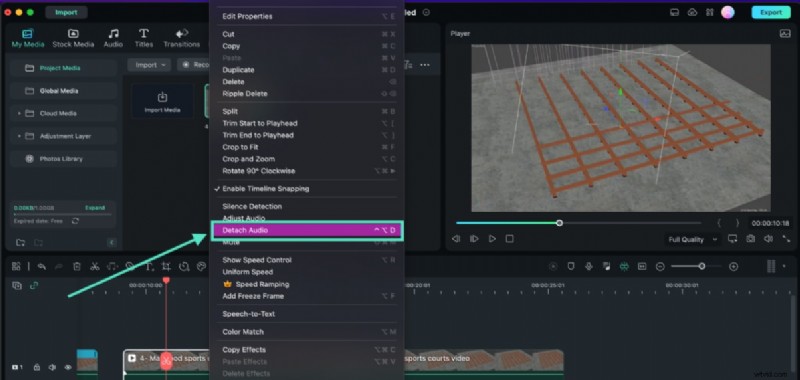800x380 pixels.
Task: Open the timeline layout grid icon
Action: pos(16,266)
